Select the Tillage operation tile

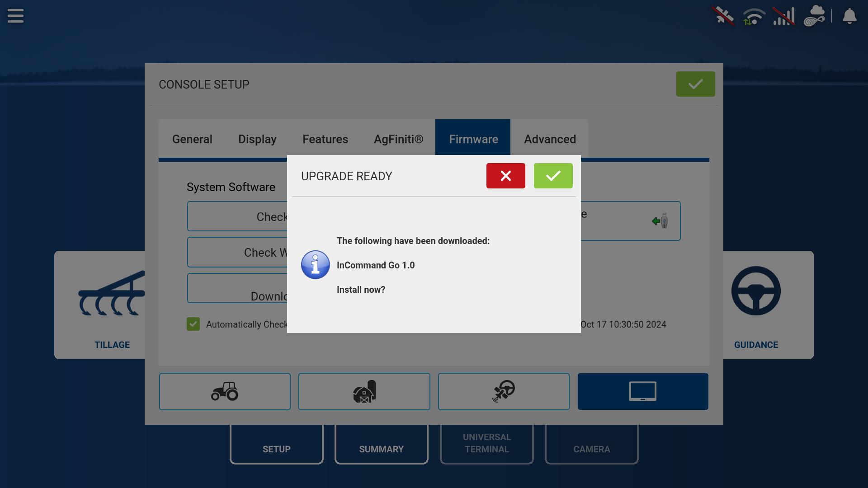click(112, 305)
